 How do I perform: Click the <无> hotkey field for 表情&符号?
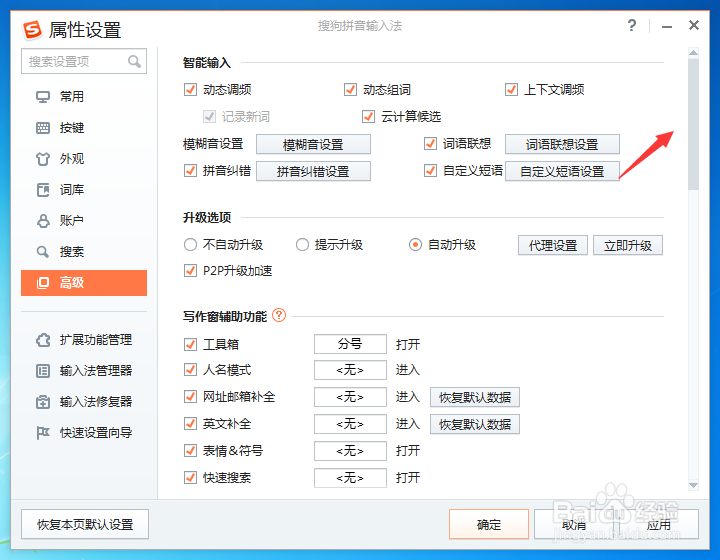350,451
